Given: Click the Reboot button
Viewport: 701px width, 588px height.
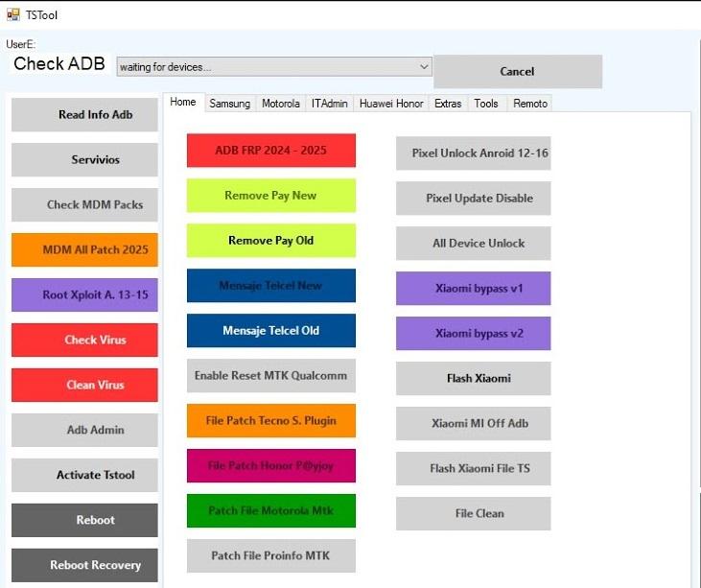Looking at the screenshot, I should click(84, 520).
